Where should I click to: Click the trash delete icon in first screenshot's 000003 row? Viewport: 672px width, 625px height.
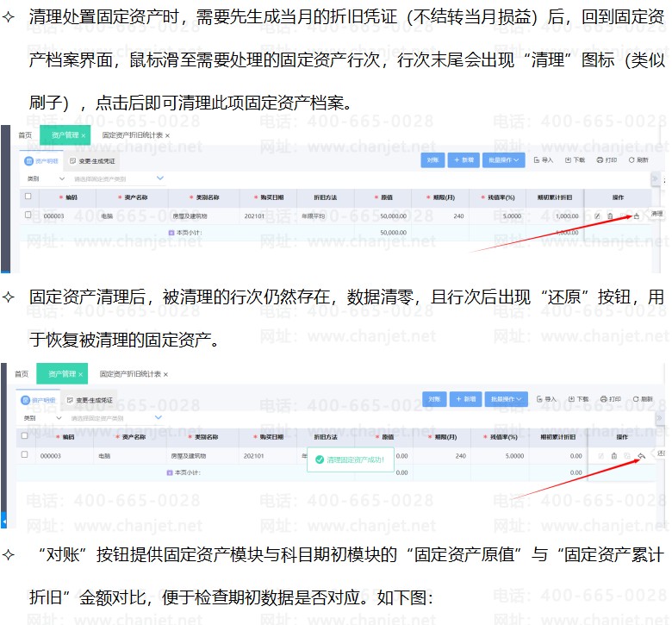610,216
